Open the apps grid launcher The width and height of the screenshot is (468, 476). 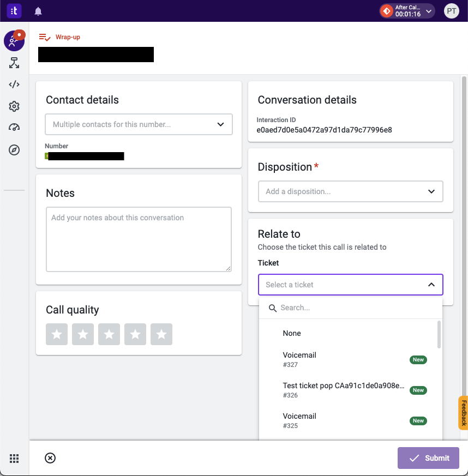(x=14, y=459)
